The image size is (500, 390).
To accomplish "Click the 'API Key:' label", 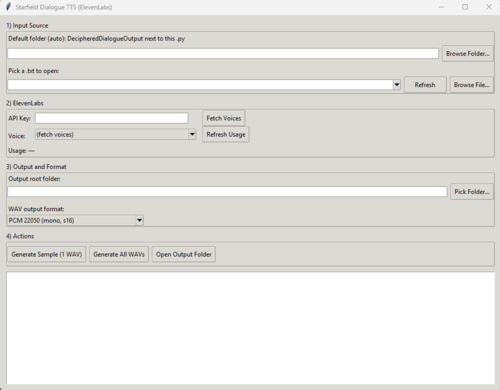I will click(20, 118).
